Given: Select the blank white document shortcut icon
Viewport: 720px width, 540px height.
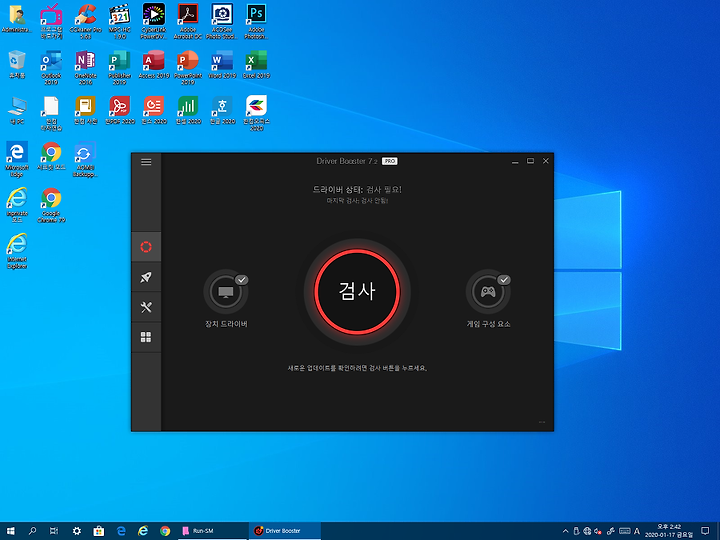Looking at the screenshot, I should point(51,113).
